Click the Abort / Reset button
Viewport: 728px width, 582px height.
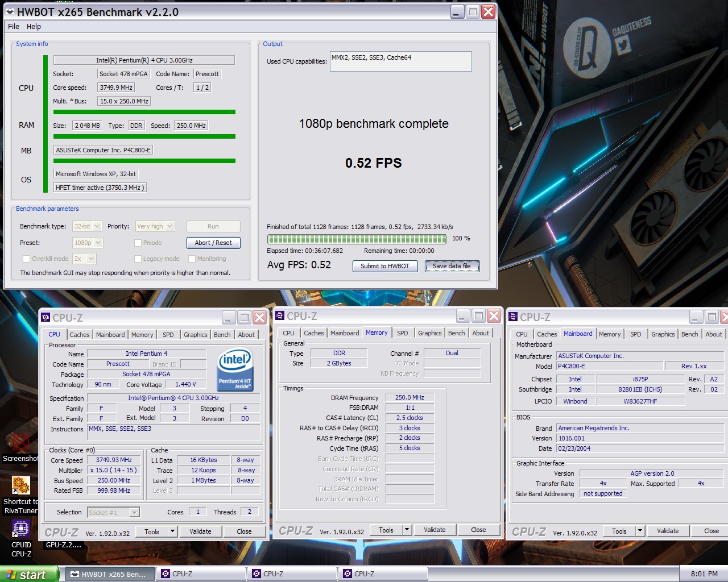coord(213,243)
